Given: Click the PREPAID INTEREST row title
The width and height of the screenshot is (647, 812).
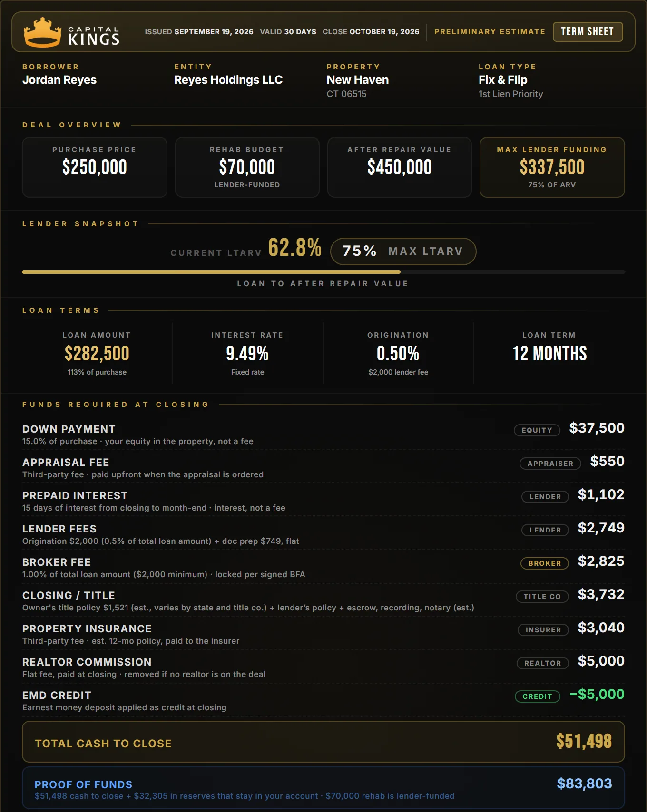Looking at the screenshot, I should (75, 496).
